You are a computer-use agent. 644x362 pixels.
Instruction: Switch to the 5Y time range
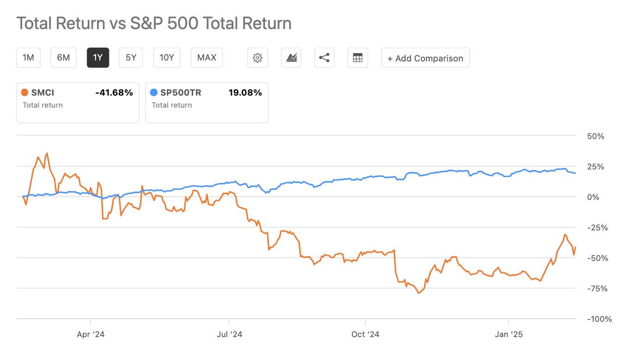pos(131,57)
